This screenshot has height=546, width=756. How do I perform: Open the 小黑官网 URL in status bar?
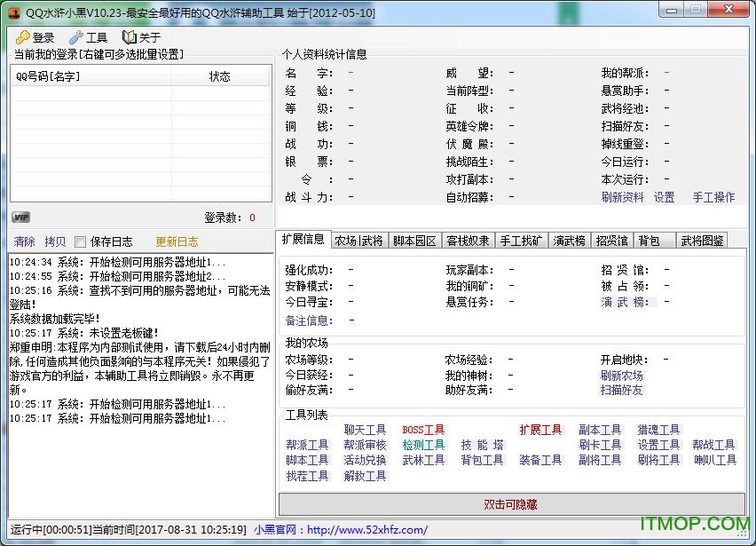[367, 530]
